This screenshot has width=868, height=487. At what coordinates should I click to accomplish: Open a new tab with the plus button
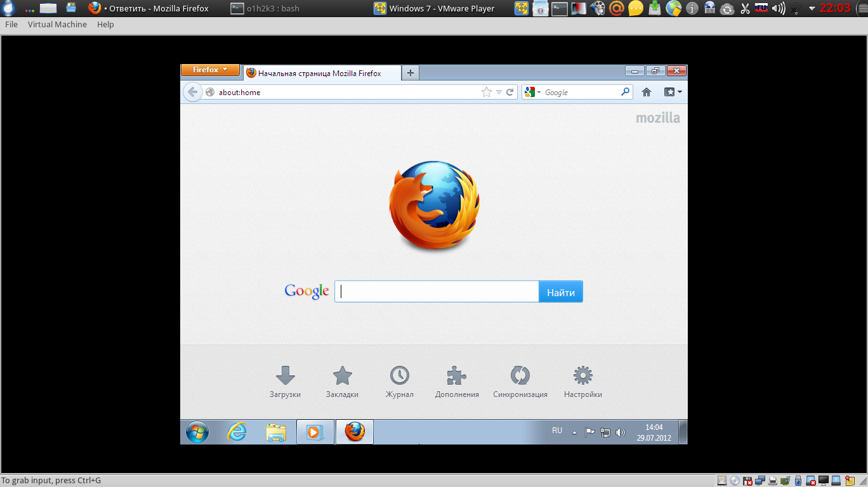coord(410,73)
